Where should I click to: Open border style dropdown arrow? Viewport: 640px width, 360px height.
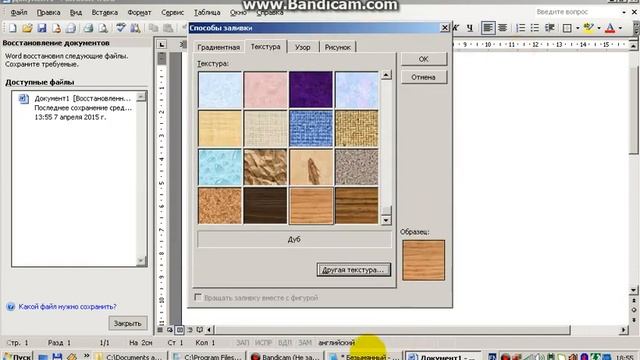(577, 28)
